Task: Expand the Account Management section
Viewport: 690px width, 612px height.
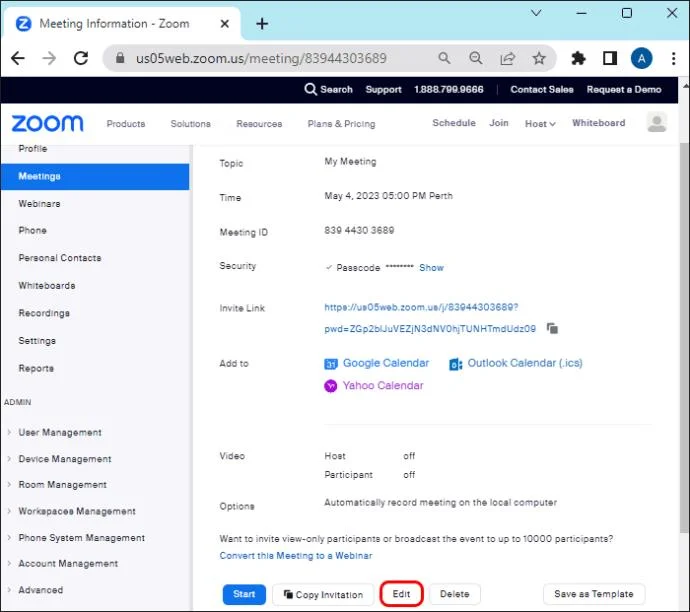Action: pos(68,564)
